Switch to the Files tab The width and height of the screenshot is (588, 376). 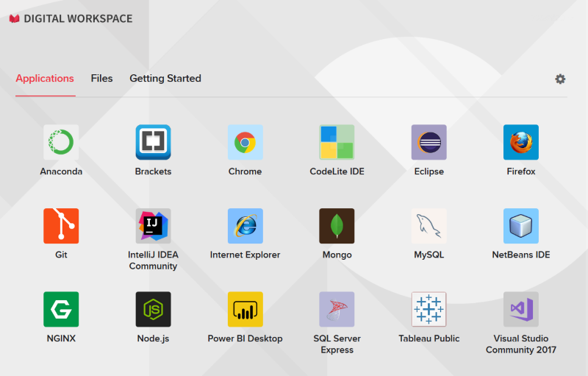point(101,78)
